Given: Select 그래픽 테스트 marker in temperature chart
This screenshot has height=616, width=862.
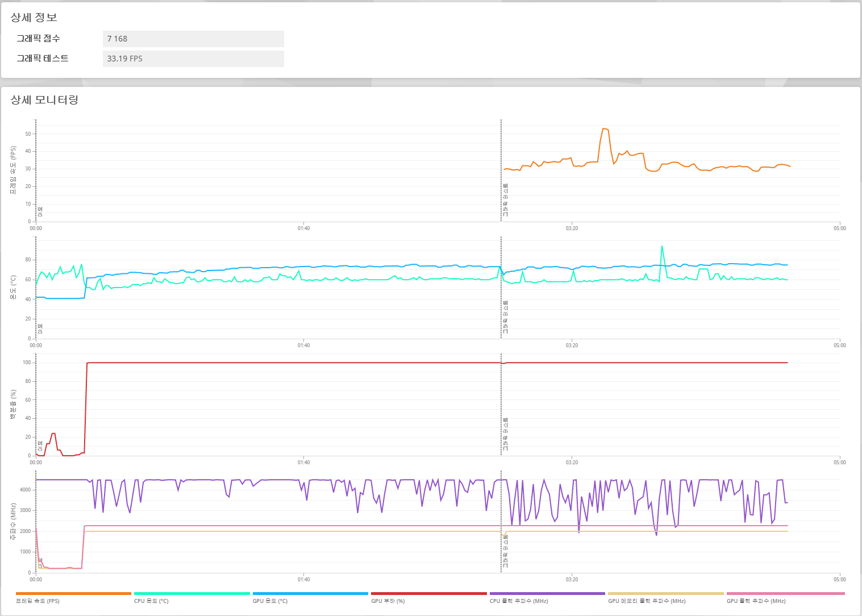Looking at the screenshot, I should (x=506, y=317).
